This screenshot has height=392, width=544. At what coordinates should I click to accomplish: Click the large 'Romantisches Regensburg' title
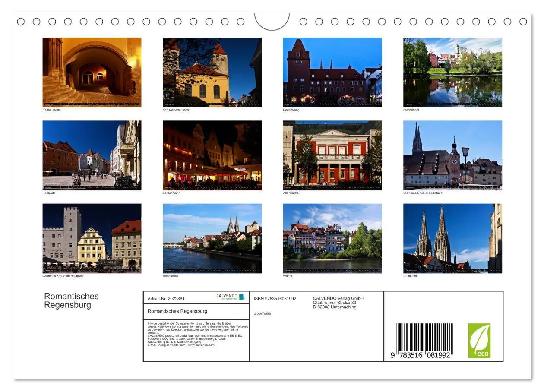click(x=71, y=300)
